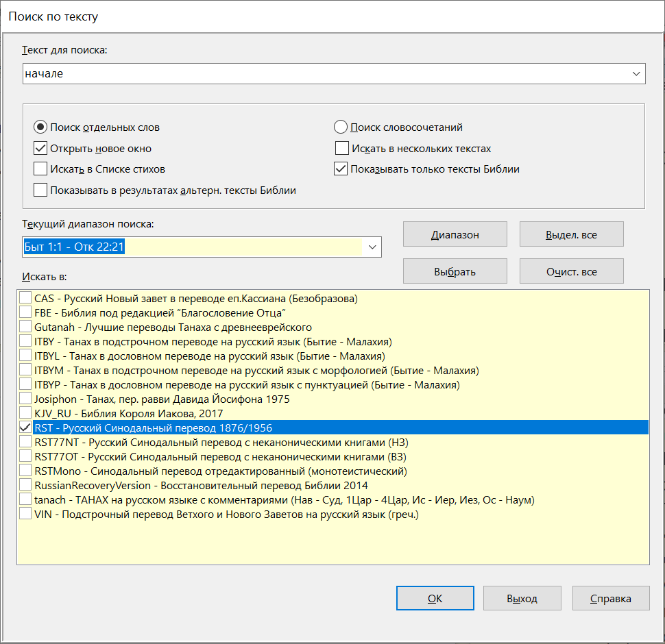The image size is (665, 644).
Task: Expand the search text history dropdown
Action: coord(636,74)
